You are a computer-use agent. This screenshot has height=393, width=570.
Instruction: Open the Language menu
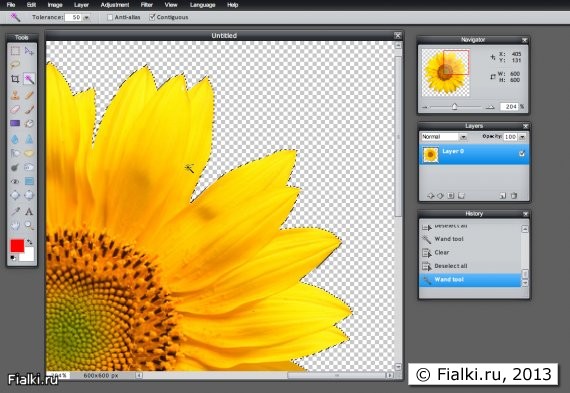coord(202,5)
